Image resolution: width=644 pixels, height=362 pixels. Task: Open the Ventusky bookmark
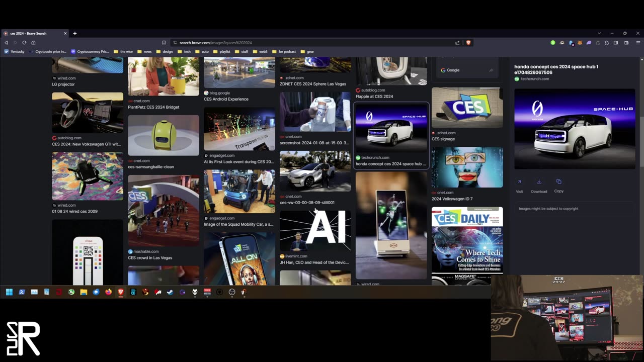point(14,51)
